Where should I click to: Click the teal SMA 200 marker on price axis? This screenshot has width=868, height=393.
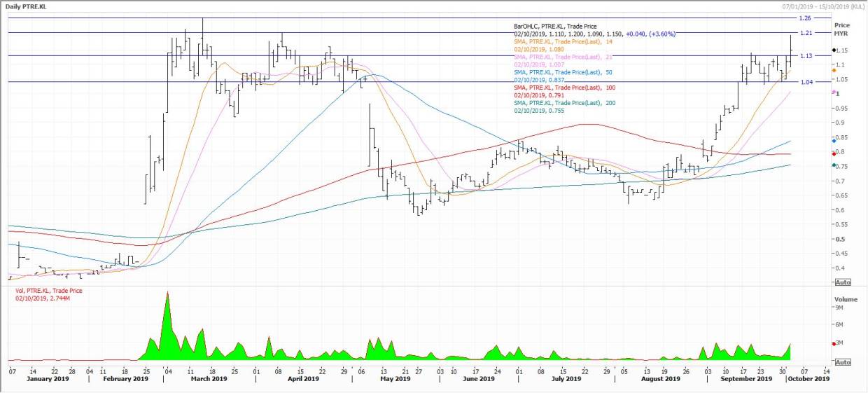point(834,165)
